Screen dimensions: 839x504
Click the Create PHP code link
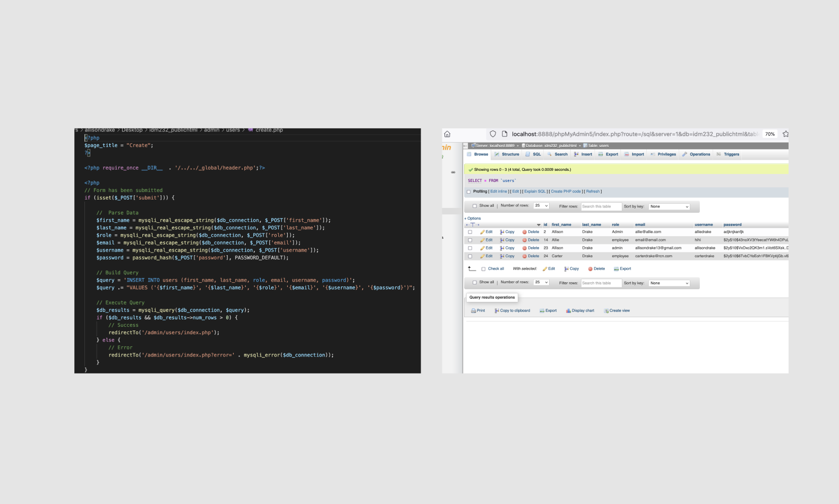point(566,192)
